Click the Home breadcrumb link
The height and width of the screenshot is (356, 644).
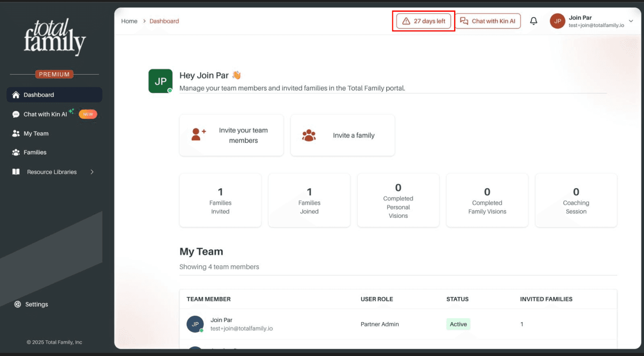(129, 21)
